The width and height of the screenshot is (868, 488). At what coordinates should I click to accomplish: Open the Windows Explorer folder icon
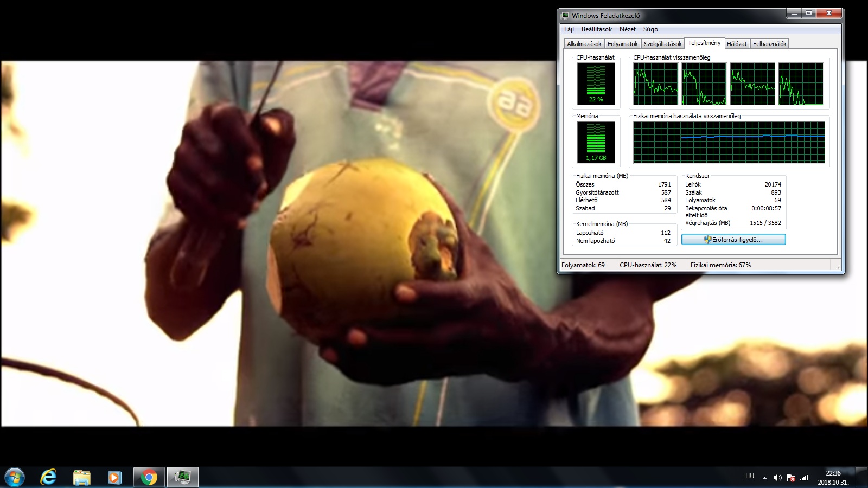(81, 478)
